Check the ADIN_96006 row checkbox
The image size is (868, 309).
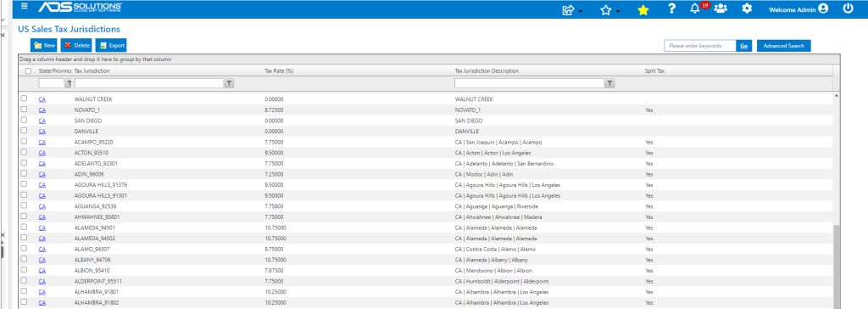tap(24, 174)
